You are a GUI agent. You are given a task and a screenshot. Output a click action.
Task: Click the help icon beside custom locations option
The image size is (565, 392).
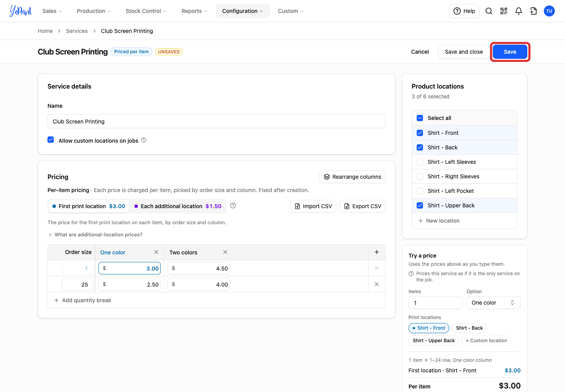[x=144, y=140]
